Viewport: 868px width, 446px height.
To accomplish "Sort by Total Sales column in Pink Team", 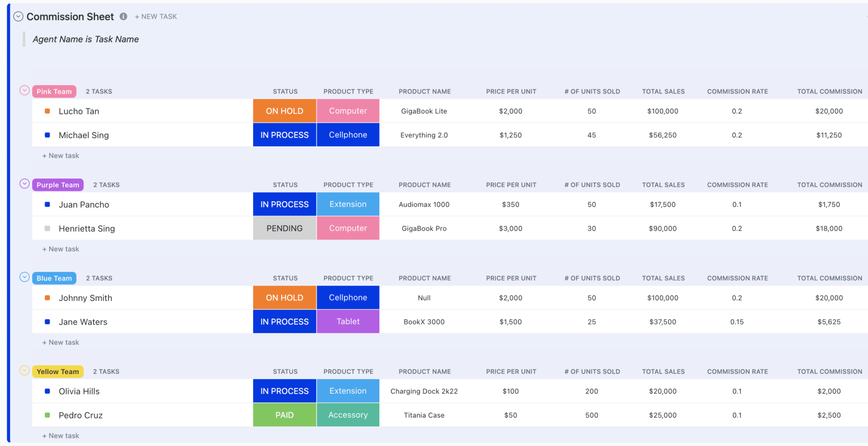I will point(663,92).
